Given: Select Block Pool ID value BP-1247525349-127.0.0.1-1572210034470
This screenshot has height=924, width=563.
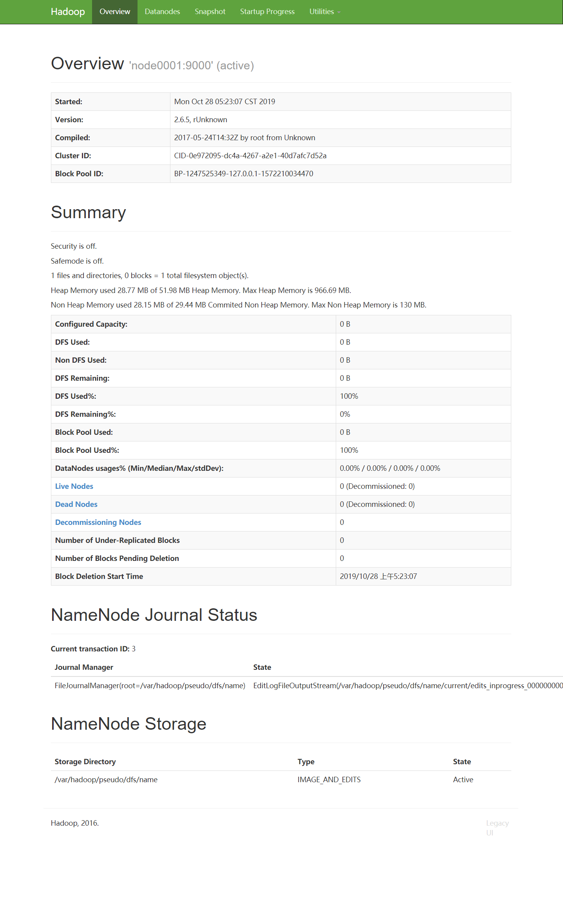Looking at the screenshot, I should [244, 174].
